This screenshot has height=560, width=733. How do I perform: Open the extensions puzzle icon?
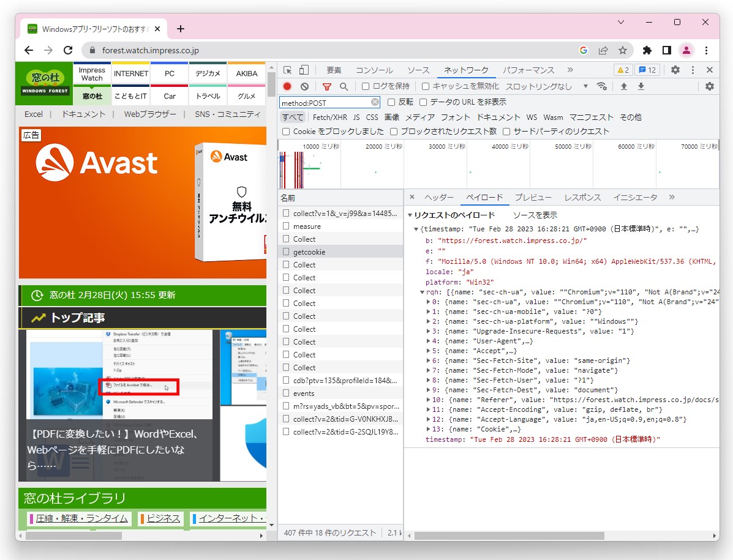click(x=647, y=50)
